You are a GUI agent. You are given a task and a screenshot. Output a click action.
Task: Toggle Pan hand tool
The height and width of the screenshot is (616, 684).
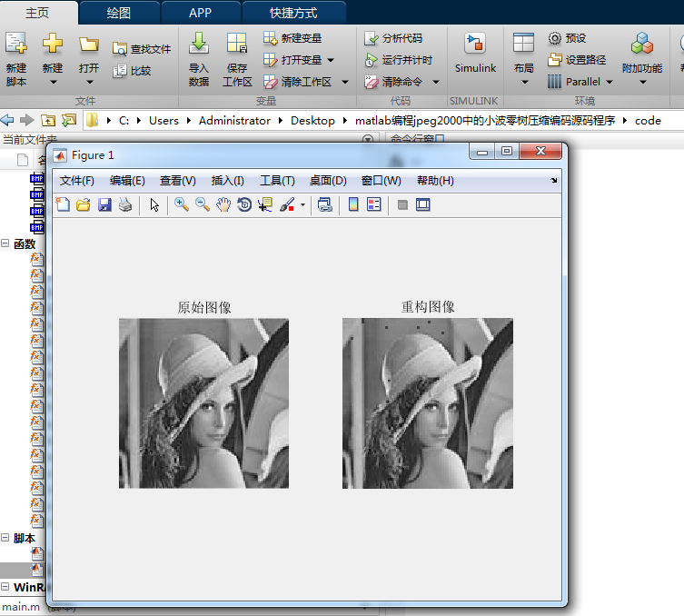pyautogui.click(x=223, y=204)
